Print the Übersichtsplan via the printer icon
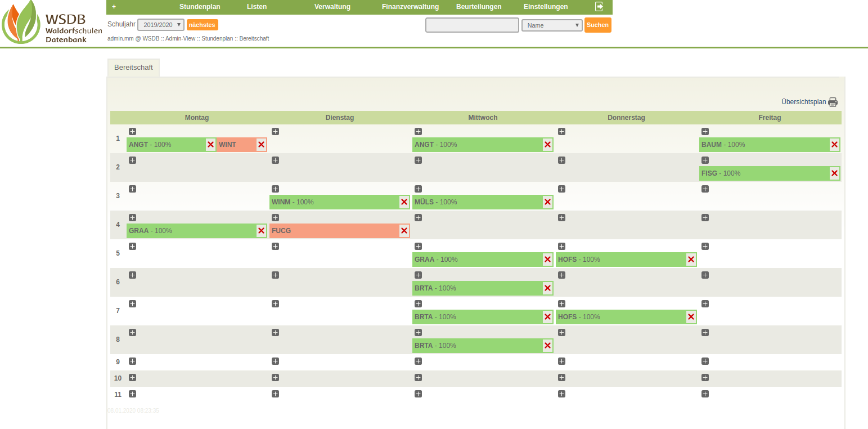The height and width of the screenshot is (429, 868). 833,102
